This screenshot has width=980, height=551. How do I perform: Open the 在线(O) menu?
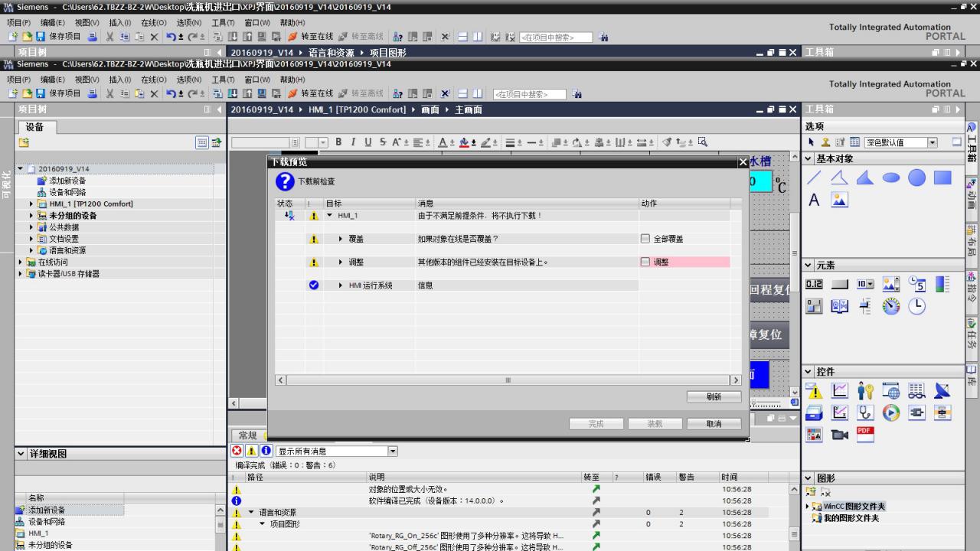pos(153,80)
